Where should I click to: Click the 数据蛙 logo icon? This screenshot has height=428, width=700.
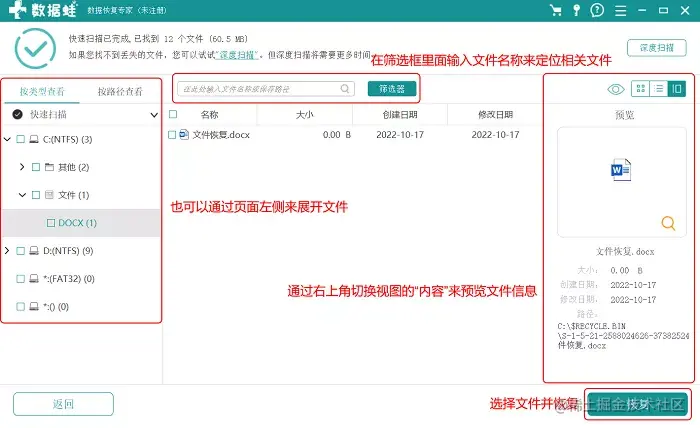[17, 10]
